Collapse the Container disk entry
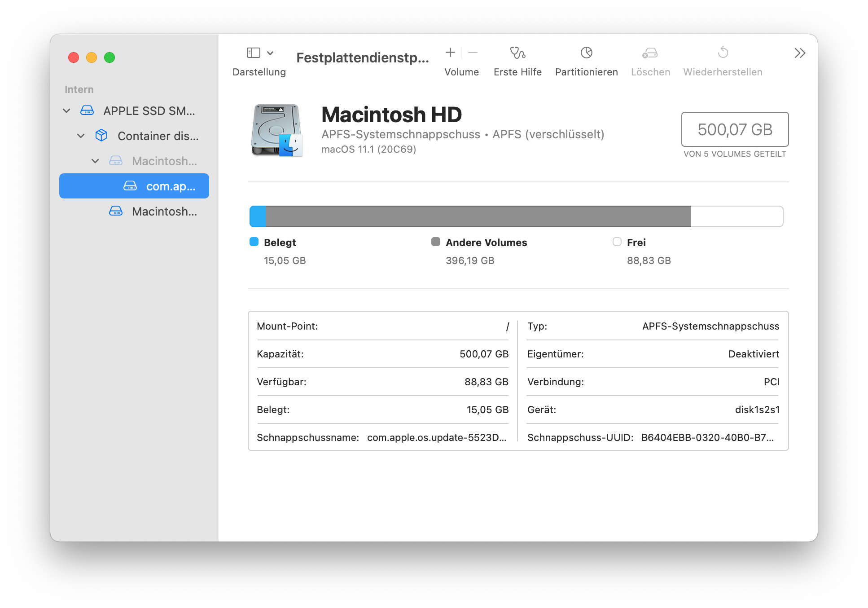This screenshot has width=868, height=608. 81,136
